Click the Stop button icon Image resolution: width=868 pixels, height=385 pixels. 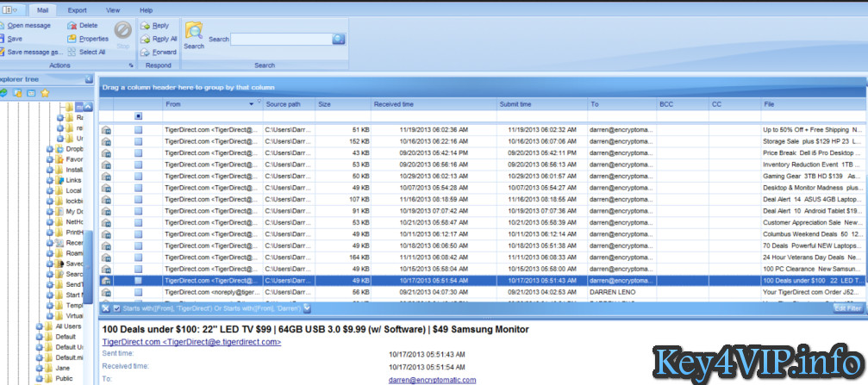pos(123,30)
